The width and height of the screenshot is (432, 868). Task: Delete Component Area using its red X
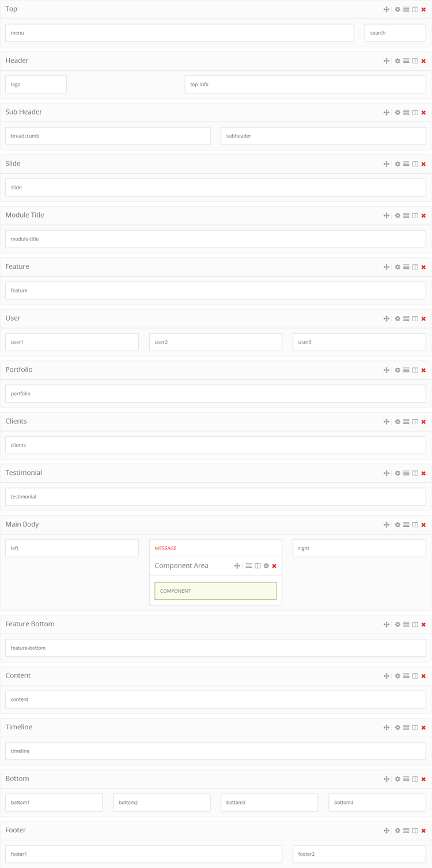pos(274,566)
